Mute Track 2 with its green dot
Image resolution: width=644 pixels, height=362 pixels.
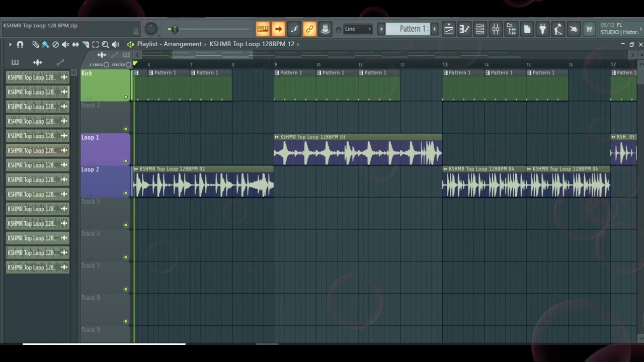[126, 129]
